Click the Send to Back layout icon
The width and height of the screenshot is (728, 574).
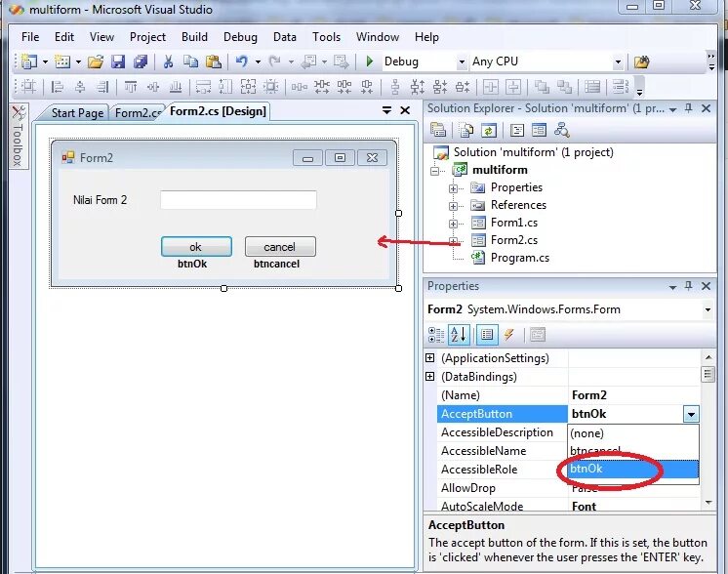564,86
